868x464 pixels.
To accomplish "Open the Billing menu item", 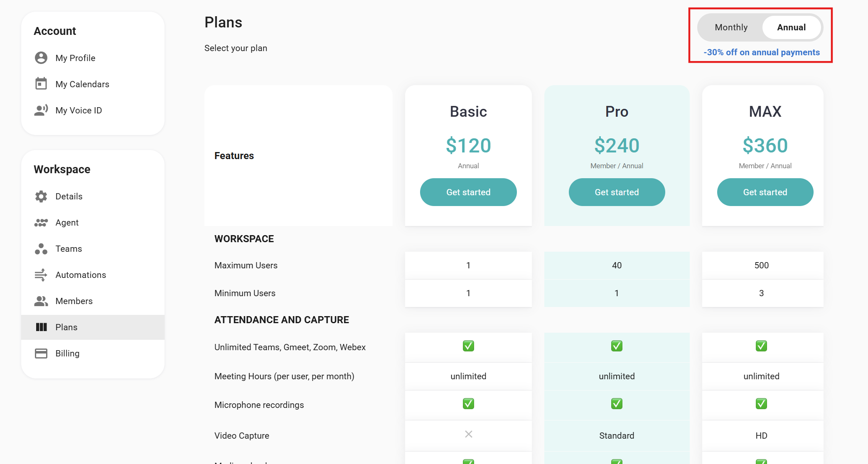I will (67, 354).
